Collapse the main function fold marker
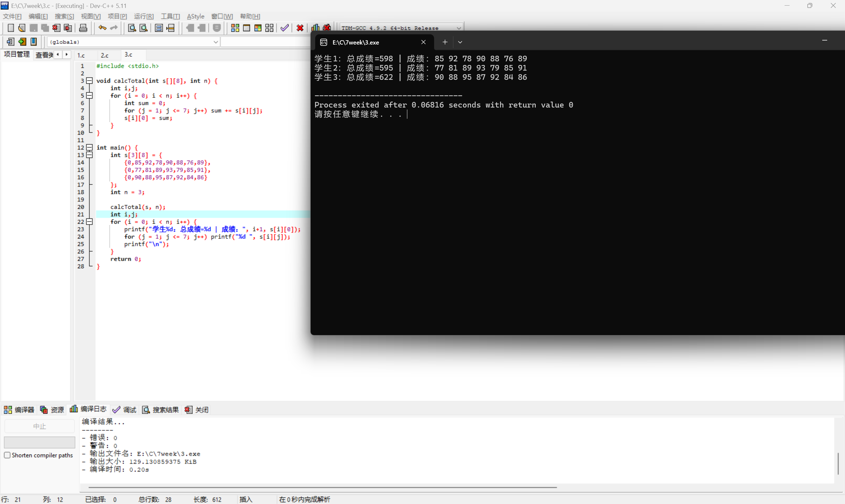Image resolution: width=845 pixels, height=504 pixels. [x=89, y=147]
